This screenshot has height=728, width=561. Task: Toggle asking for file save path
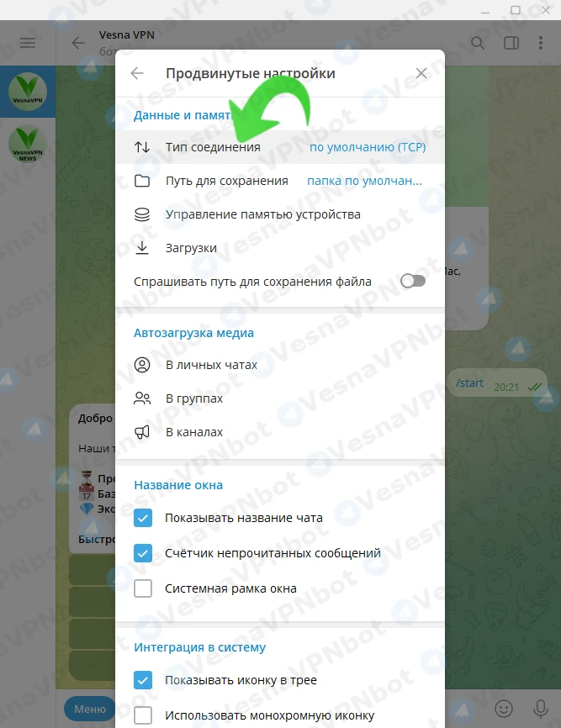point(413,282)
